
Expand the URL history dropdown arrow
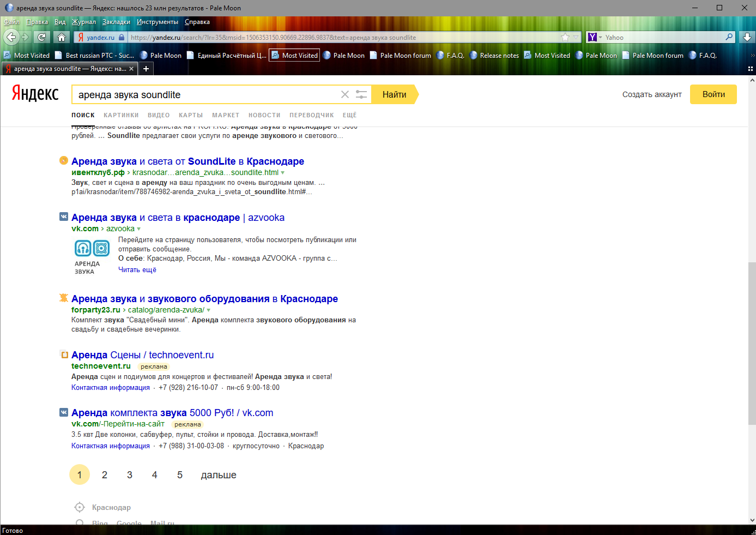576,37
